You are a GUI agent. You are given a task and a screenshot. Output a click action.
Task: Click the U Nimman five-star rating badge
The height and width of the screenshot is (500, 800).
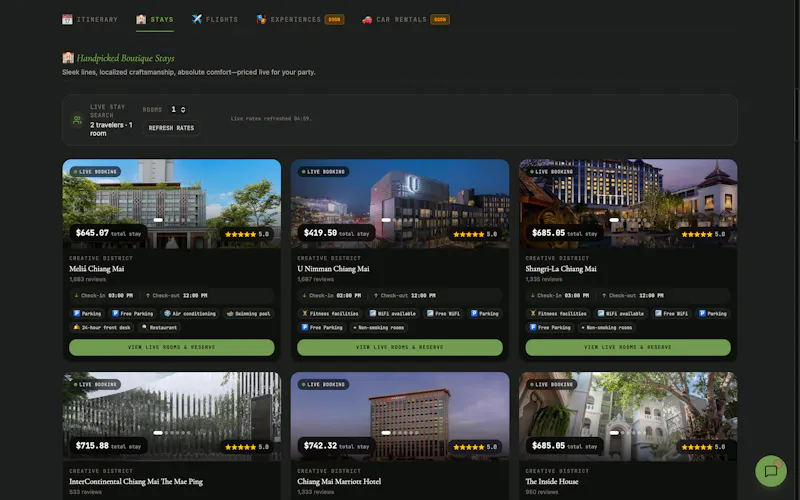pyautogui.click(x=474, y=234)
